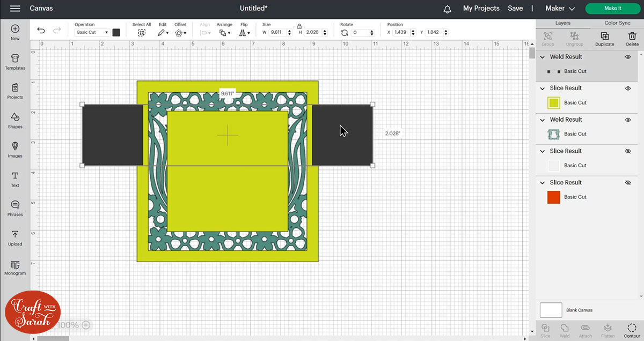Image resolution: width=644 pixels, height=341 pixels.
Task: Select the Text tool
Action: [15, 179]
